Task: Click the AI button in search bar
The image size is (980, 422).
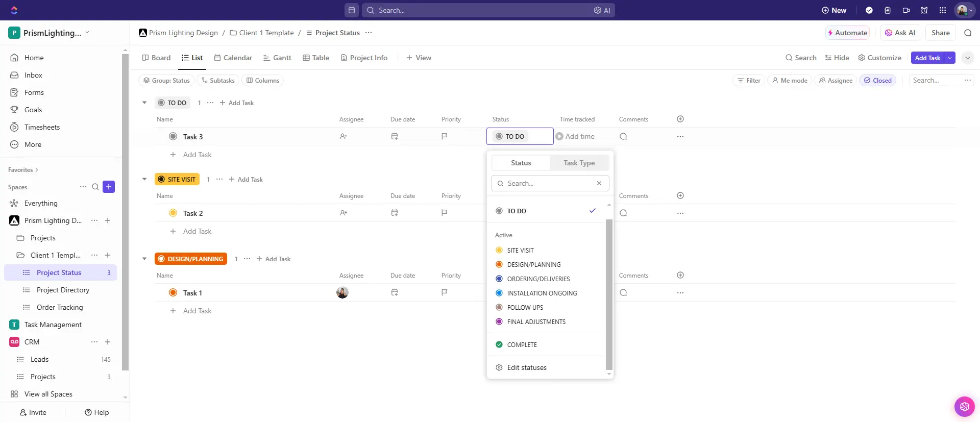Action: coord(602,10)
